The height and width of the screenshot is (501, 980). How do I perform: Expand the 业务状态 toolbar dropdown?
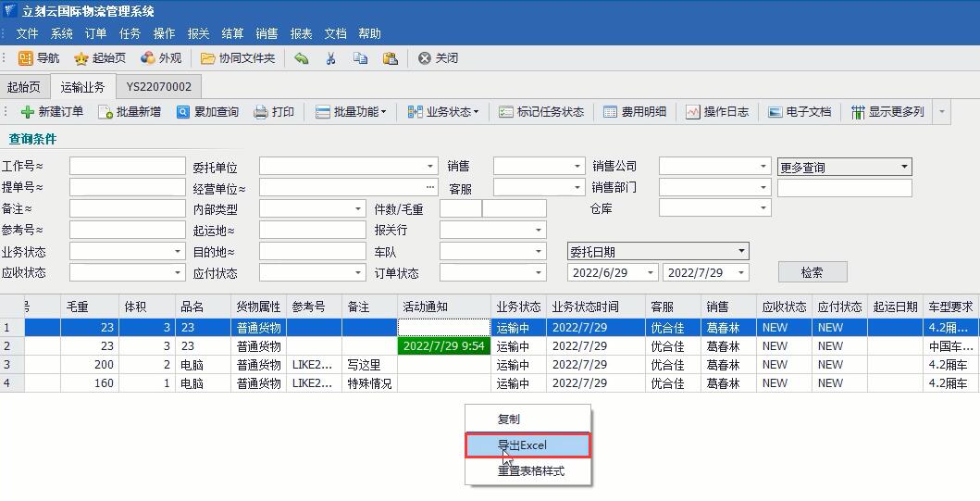pos(443,112)
